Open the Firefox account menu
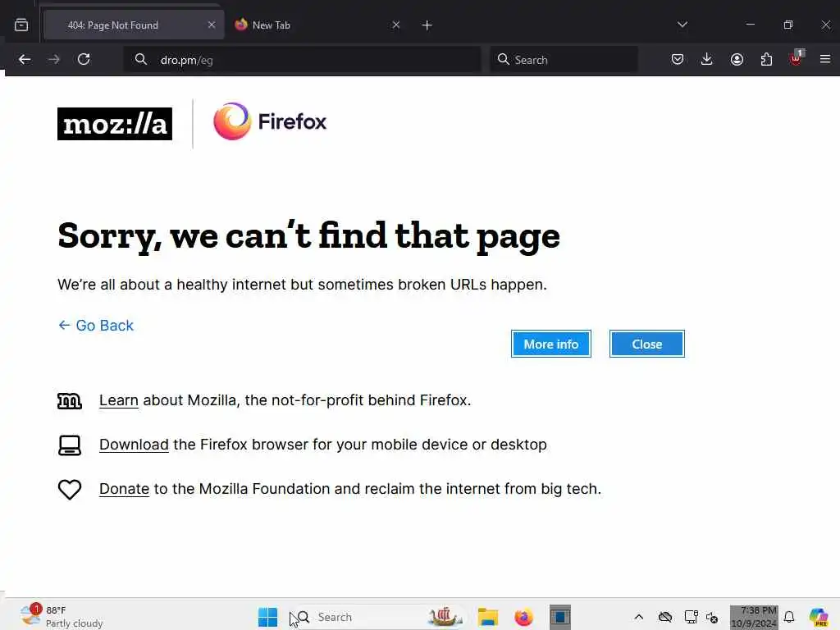This screenshot has height=630, width=840. pyautogui.click(x=737, y=59)
